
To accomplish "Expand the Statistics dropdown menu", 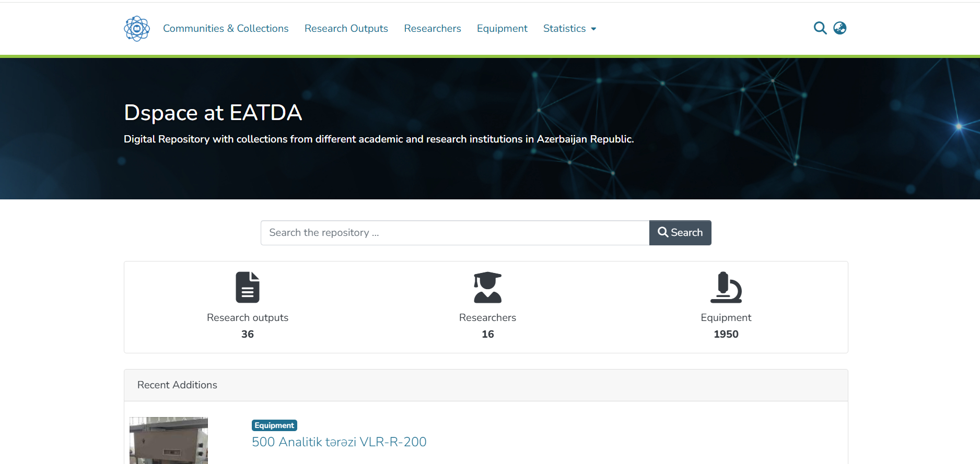I will point(569,29).
